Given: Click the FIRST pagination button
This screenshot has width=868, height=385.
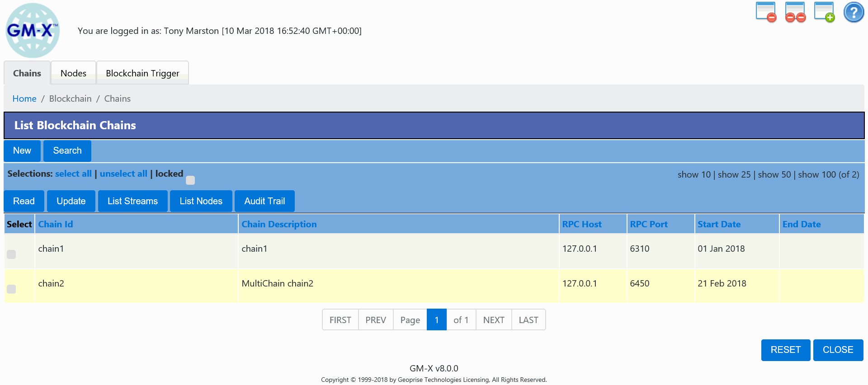Looking at the screenshot, I should [x=340, y=320].
